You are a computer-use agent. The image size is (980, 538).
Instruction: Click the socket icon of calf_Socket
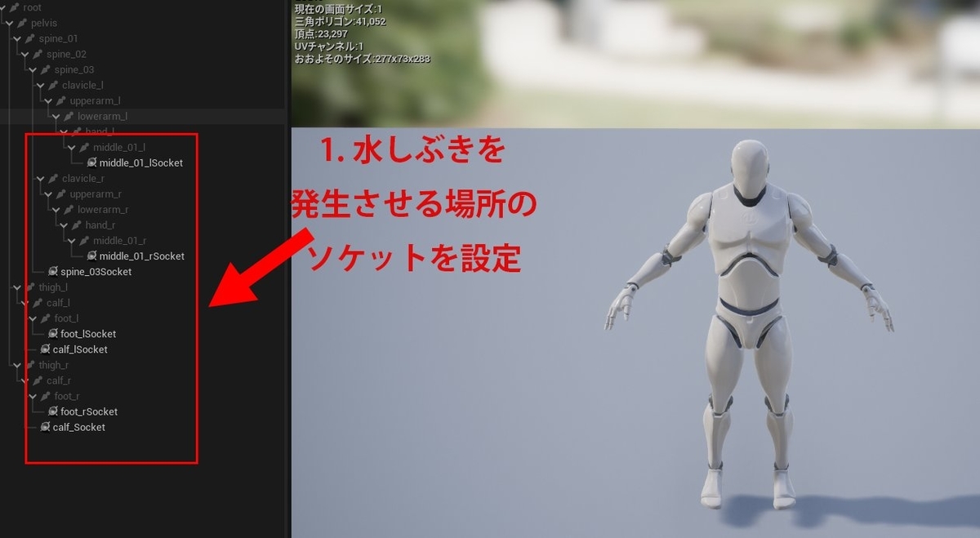tap(43, 426)
